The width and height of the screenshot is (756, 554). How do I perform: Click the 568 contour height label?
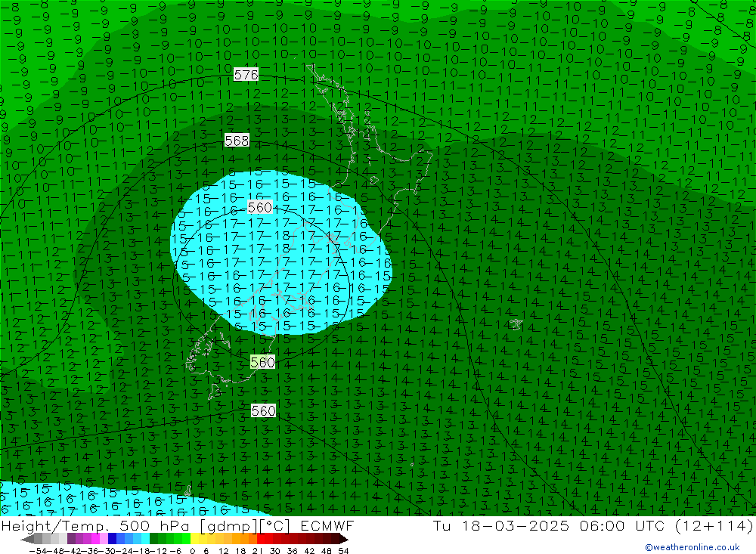pyautogui.click(x=237, y=141)
